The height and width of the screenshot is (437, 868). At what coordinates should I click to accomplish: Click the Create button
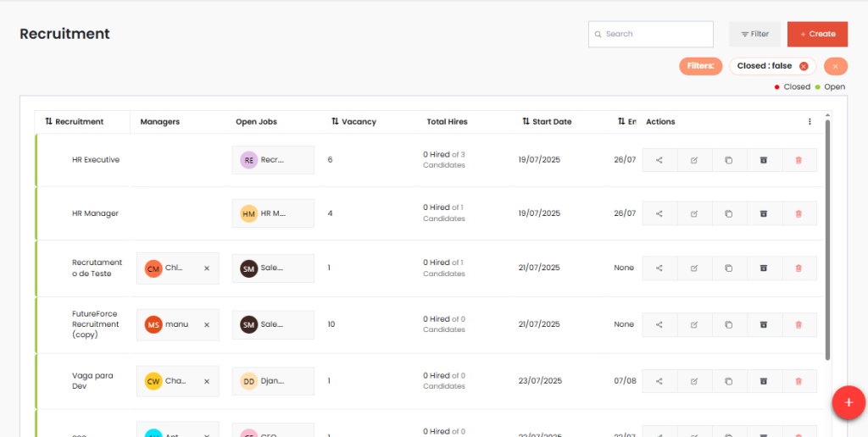pyautogui.click(x=817, y=34)
